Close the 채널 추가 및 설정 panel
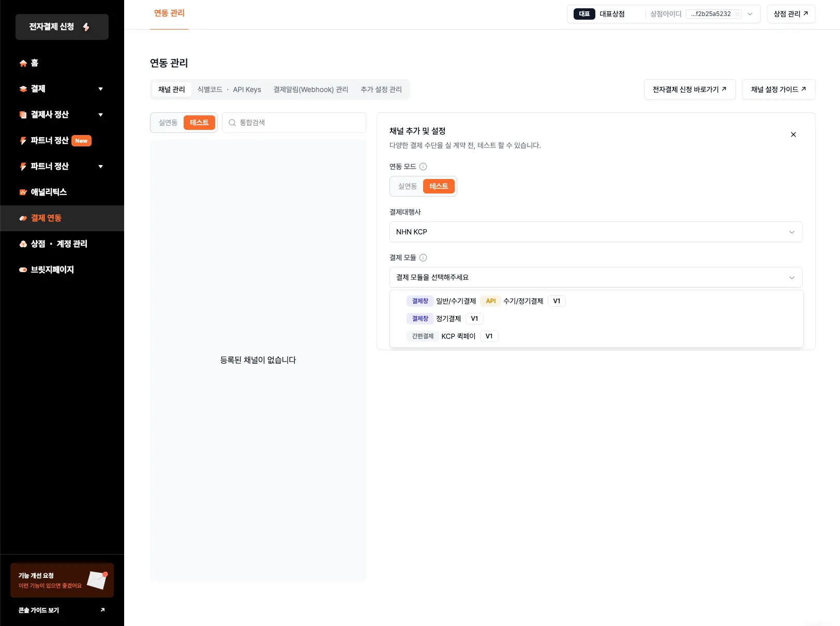The width and height of the screenshot is (840, 626). pyautogui.click(x=793, y=135)
